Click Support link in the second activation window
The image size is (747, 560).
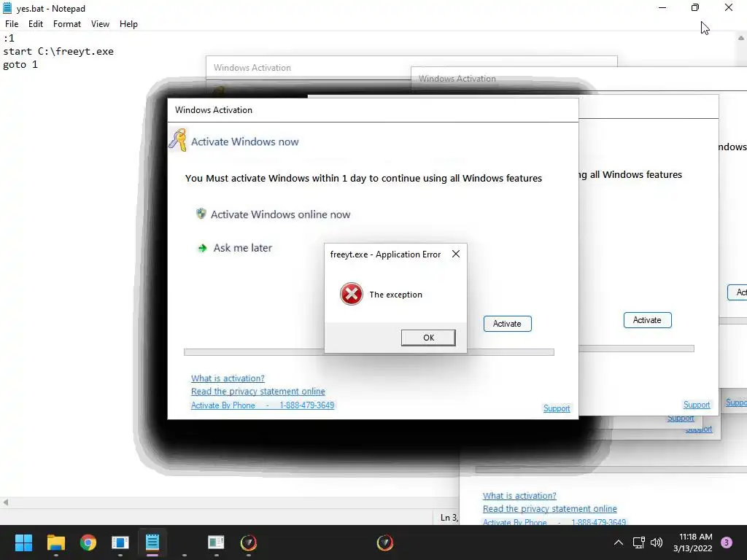point(697,405)
